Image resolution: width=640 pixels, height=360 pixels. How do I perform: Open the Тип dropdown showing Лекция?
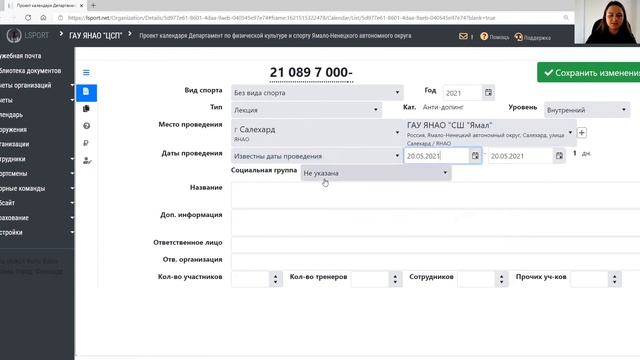(306, 110)
